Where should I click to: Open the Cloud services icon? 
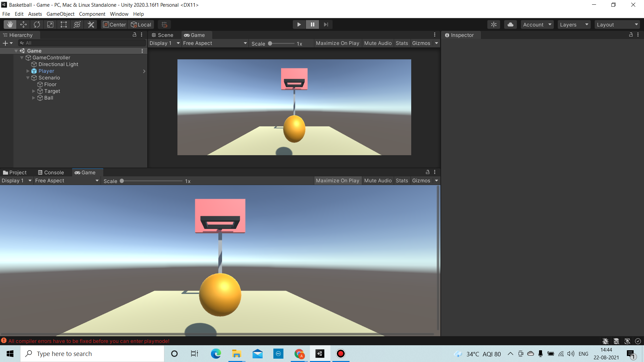pyautogui.click(x=510, y=24)
